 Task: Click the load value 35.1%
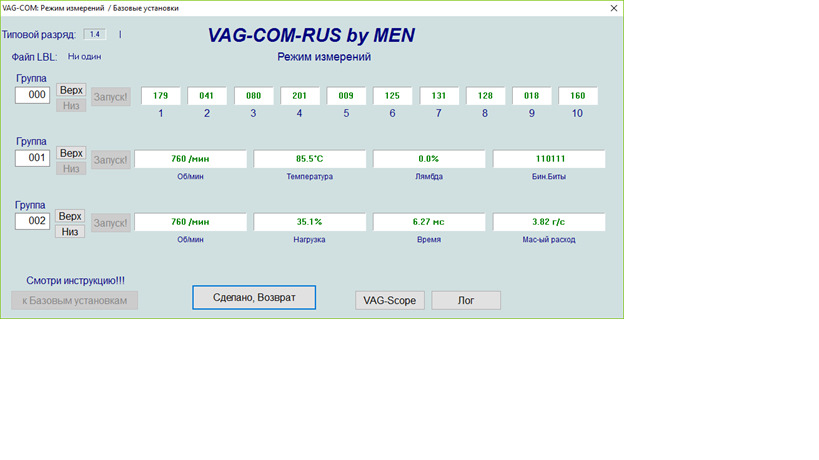(310, 222)
